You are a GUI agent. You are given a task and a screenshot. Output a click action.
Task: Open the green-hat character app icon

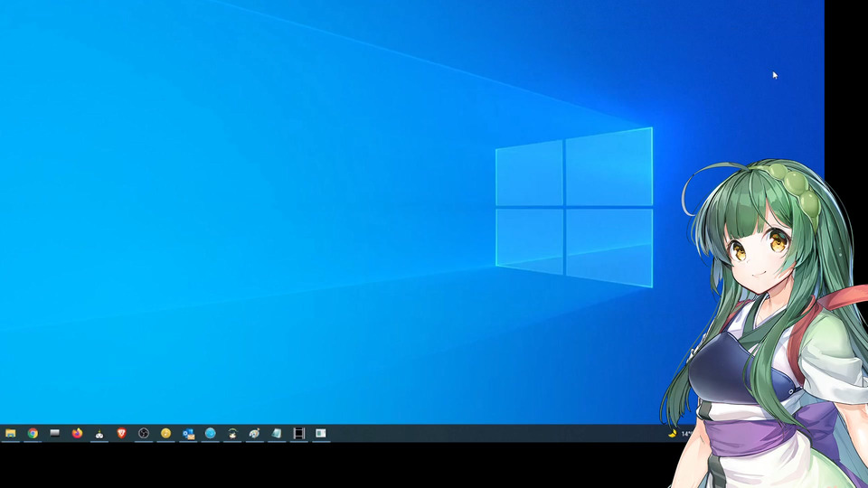(x=232, y=433)
